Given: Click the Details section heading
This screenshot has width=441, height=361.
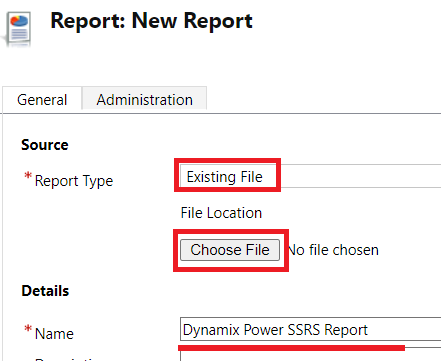Looking at the screenshot, I should coord(45,291).
